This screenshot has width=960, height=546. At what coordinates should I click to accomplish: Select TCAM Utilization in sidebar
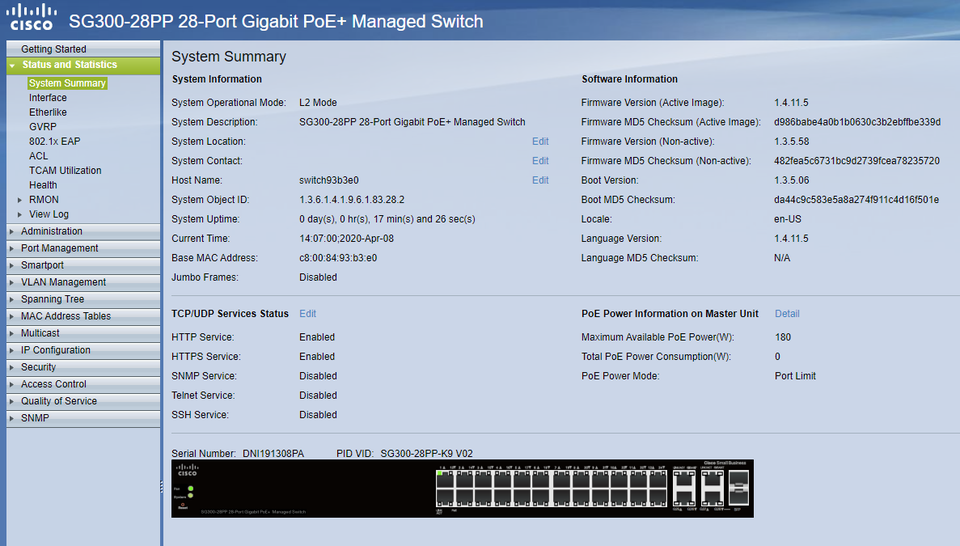click(x=65, y=171)
